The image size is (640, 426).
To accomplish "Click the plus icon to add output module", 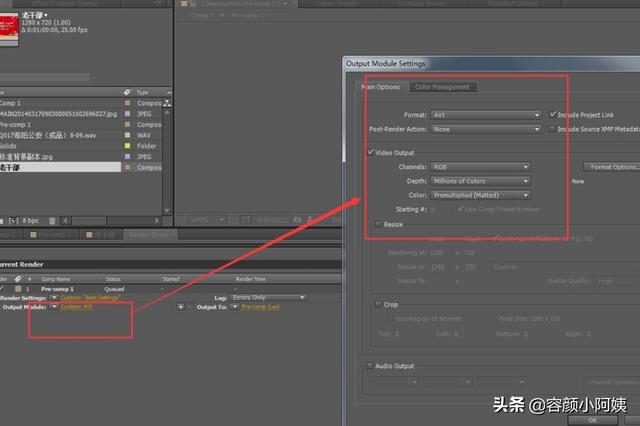I will (179, 307).
